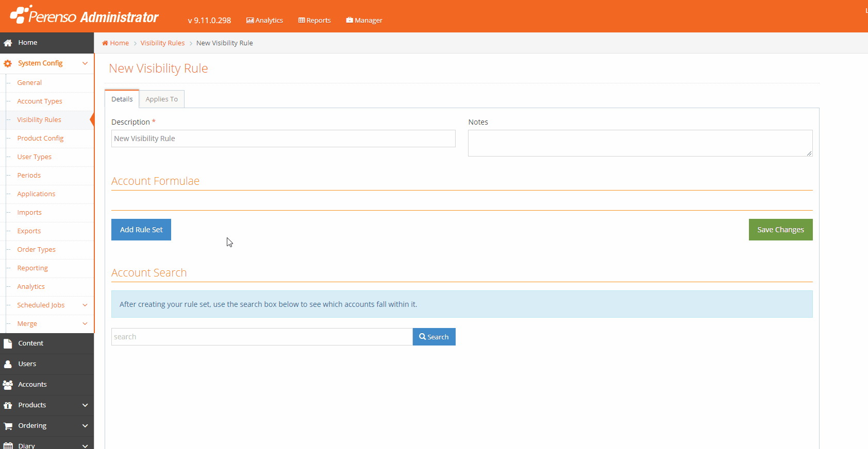Viewport: 868px width, 449px height.
Task: Click the account search input box
Action: pyautogui.click(x=262, y=337)
